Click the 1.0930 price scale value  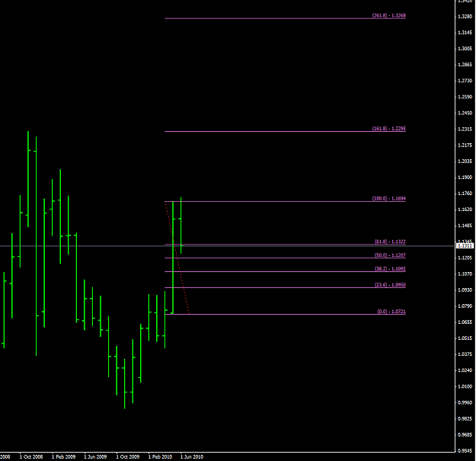coord(465,290)
